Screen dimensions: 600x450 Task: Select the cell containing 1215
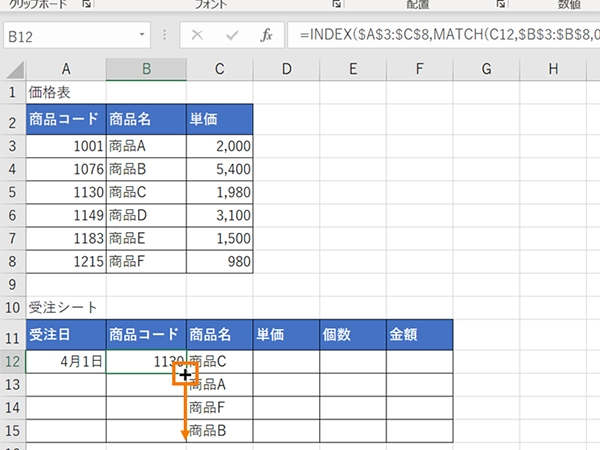point(66,262)
